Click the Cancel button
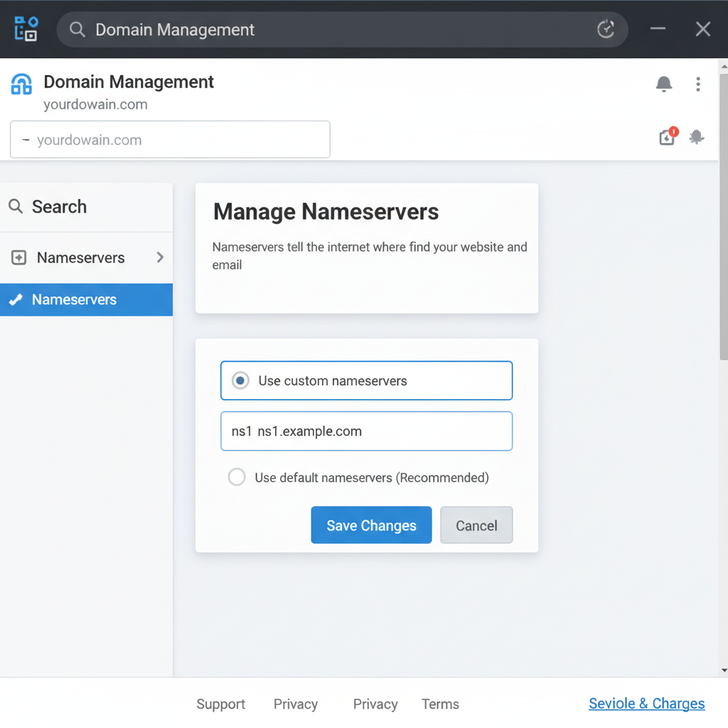Viewport: 728px width, 728px height. [x=476, y=525]
